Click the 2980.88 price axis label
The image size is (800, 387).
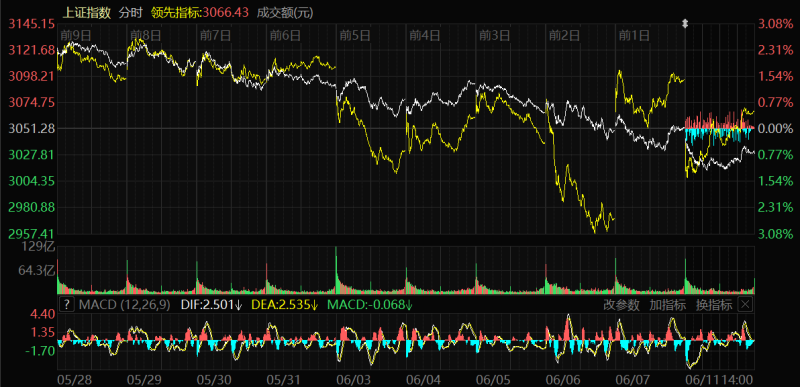tap(31, 207)
